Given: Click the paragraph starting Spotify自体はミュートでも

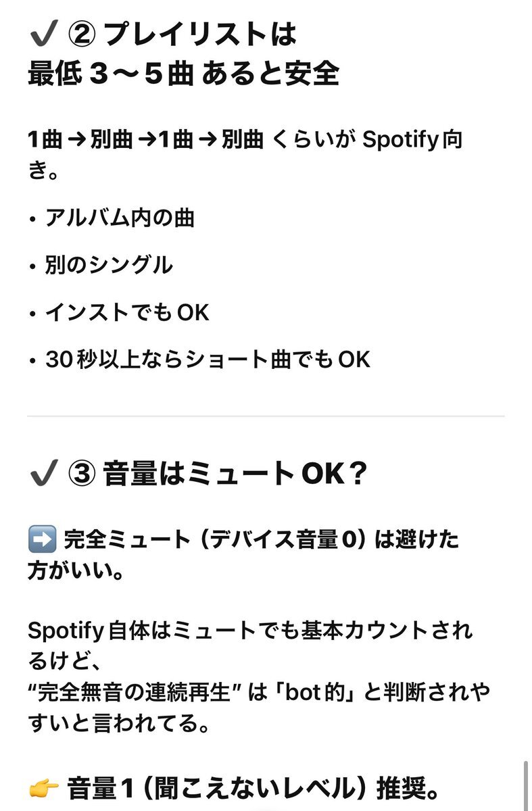Looking at the screenshot, I should 250,632.
